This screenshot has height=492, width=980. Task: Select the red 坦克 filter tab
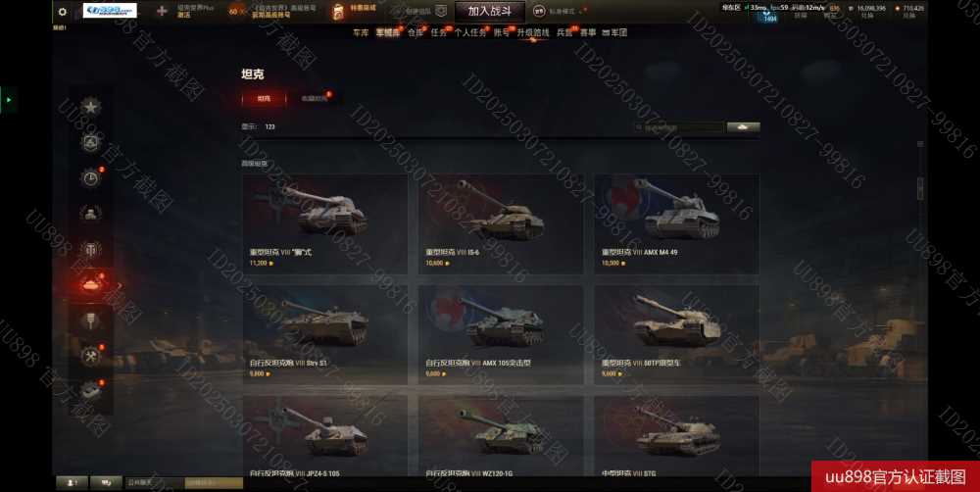coord(264,98)
